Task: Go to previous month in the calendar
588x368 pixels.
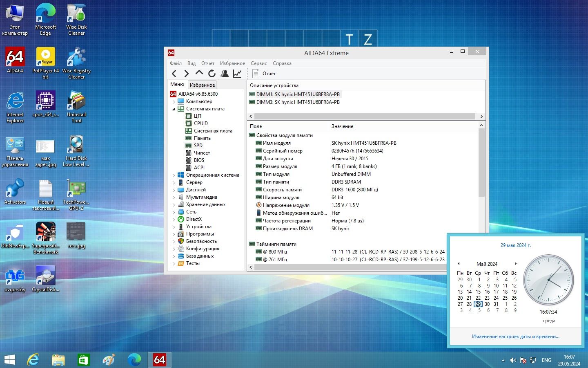Action: click(x=459, y=264)
